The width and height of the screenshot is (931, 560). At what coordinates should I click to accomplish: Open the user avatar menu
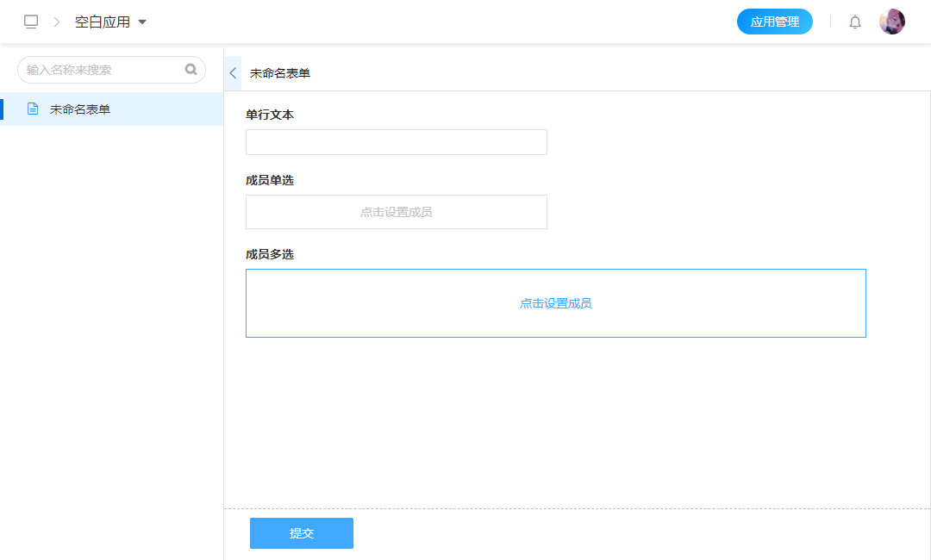point(891,22)
